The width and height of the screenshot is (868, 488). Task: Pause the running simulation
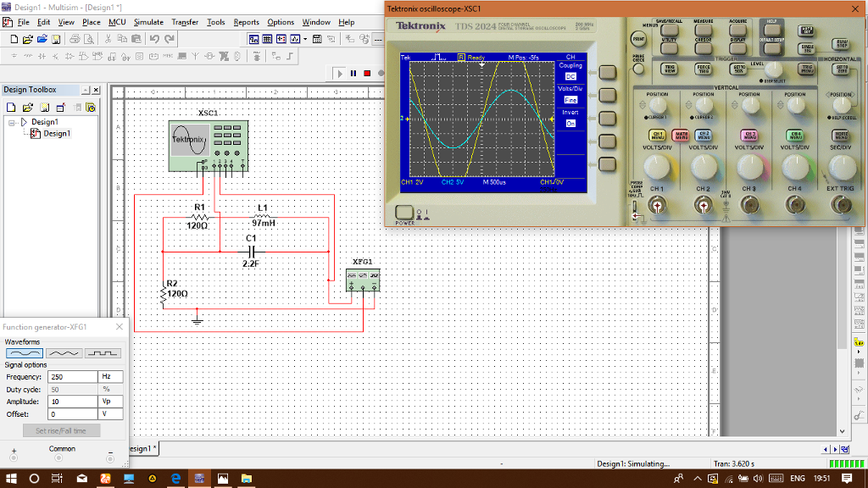[x=353, y=74]
